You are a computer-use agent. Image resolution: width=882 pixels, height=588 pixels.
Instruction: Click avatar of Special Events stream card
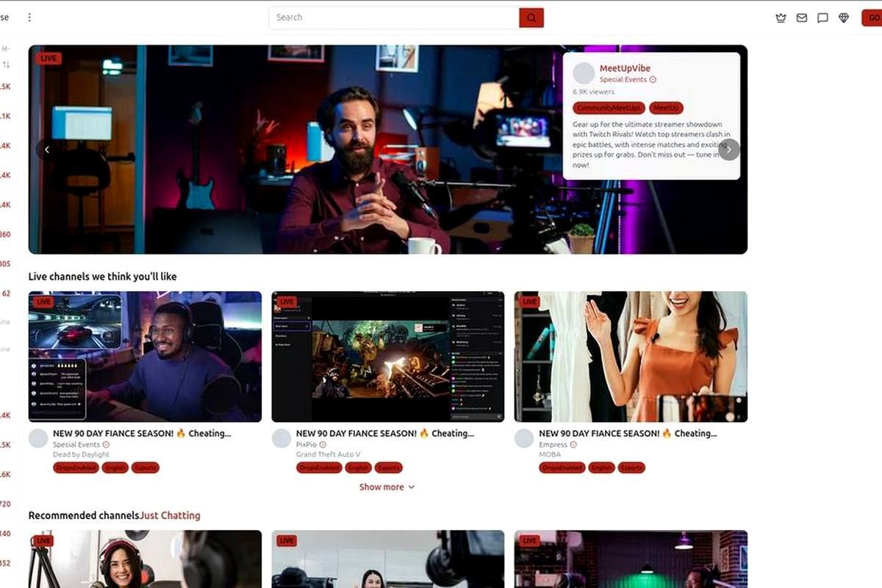[38, 439]
